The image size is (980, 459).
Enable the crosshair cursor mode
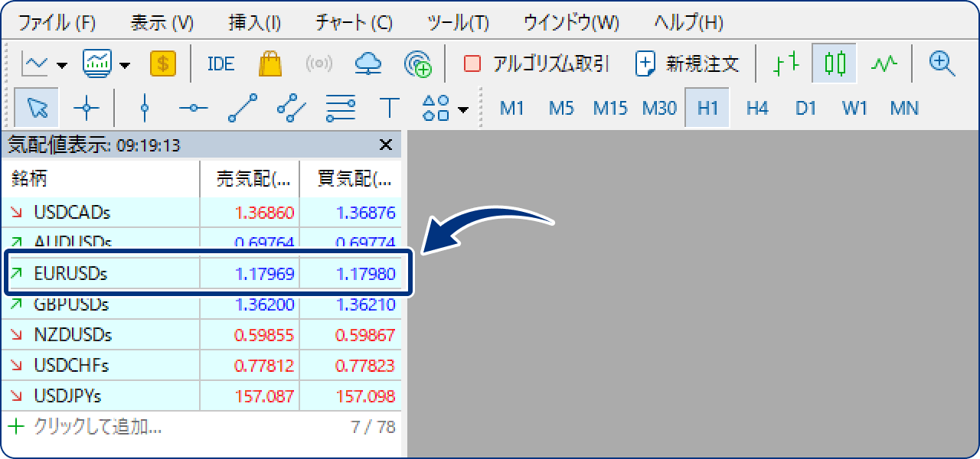[87, 109]
